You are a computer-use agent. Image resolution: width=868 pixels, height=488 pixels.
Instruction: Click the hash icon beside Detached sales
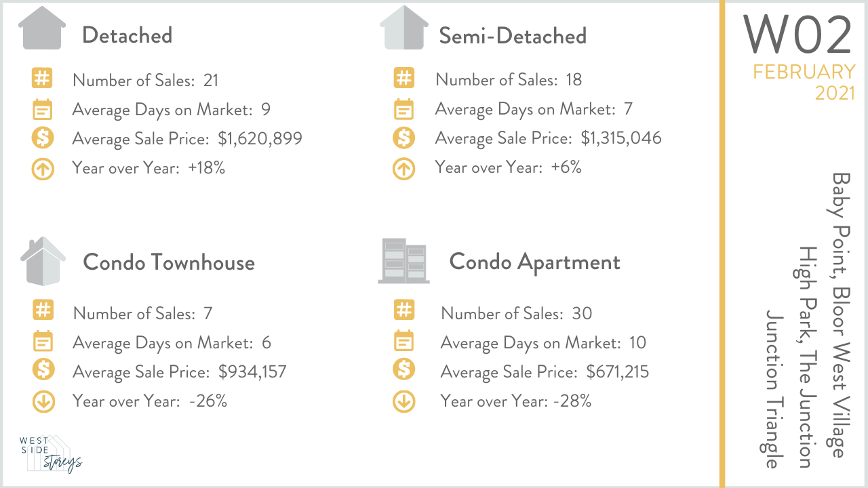[x=42, y=79]
